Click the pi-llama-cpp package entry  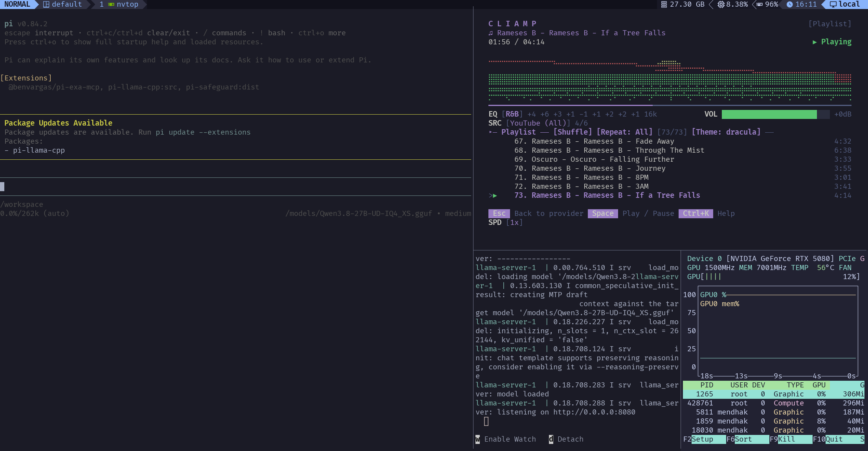click(39, 150)
